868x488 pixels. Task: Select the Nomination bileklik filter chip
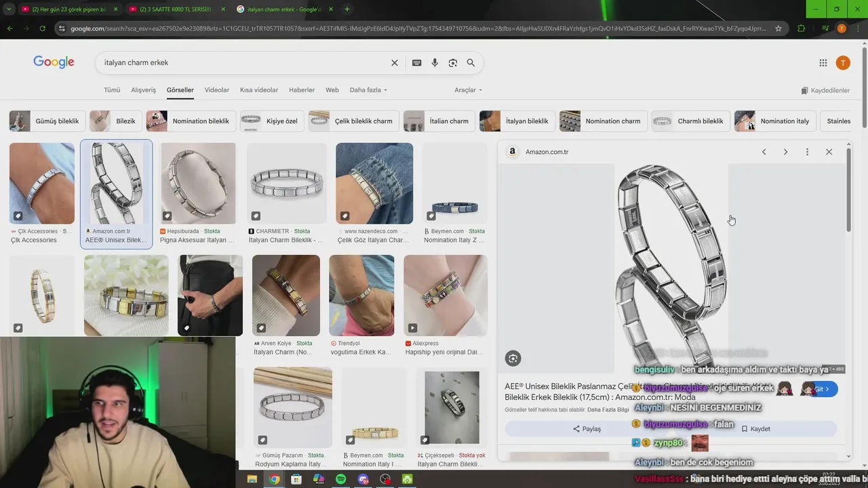click(191, 121)
